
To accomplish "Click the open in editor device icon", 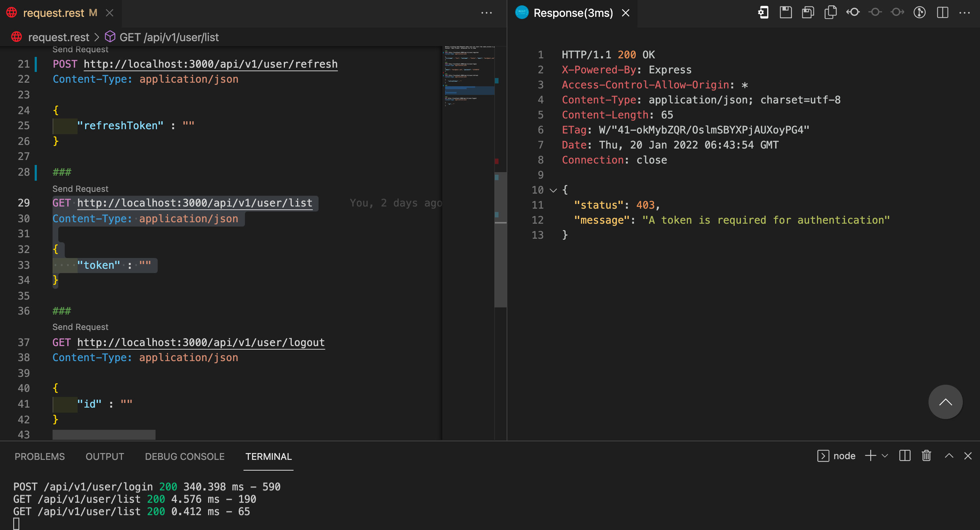I will click(763, 13).
